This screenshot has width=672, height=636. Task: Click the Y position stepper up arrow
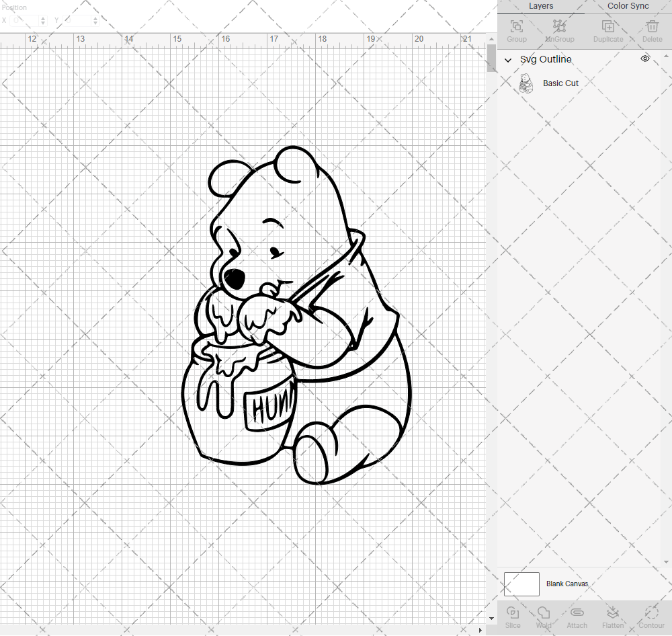tap(95, 17)
